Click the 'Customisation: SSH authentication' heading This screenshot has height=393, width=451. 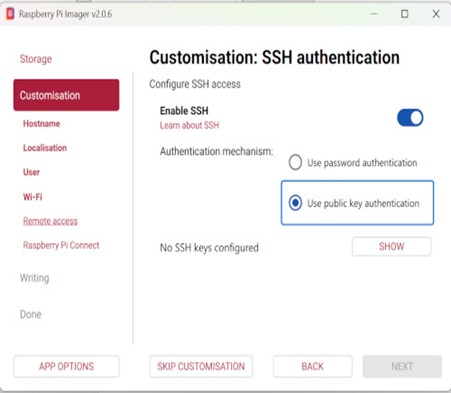coord(274,57)
